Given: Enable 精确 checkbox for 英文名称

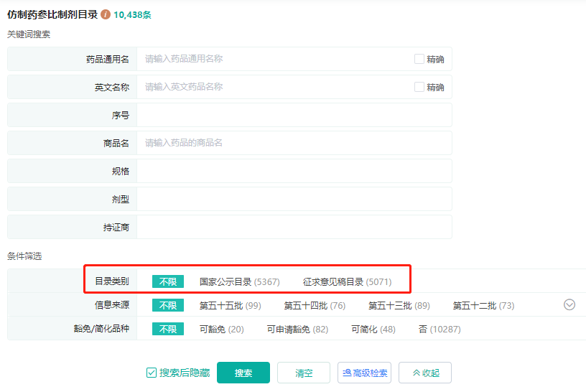Looking at the screenshot, I should tap(419, 87).
